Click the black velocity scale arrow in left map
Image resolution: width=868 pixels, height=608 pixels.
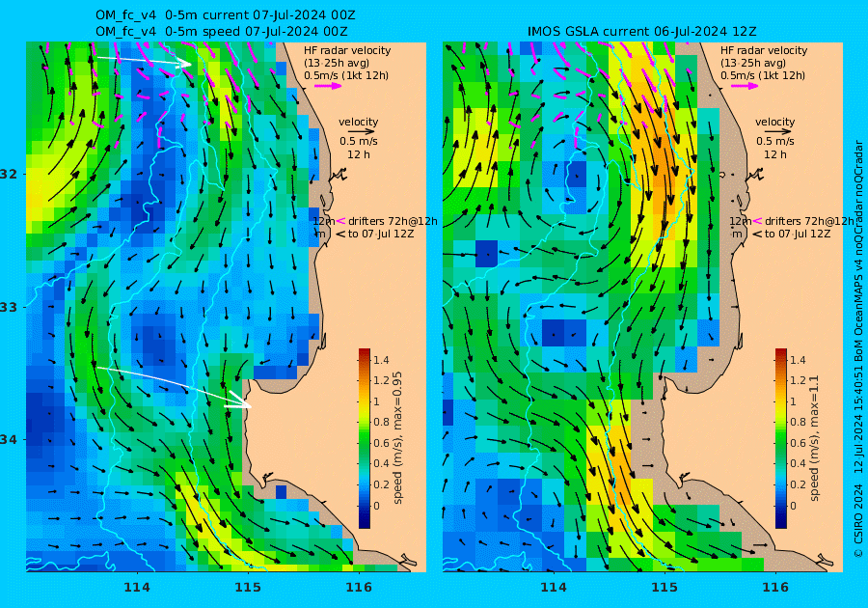(362, 132)
